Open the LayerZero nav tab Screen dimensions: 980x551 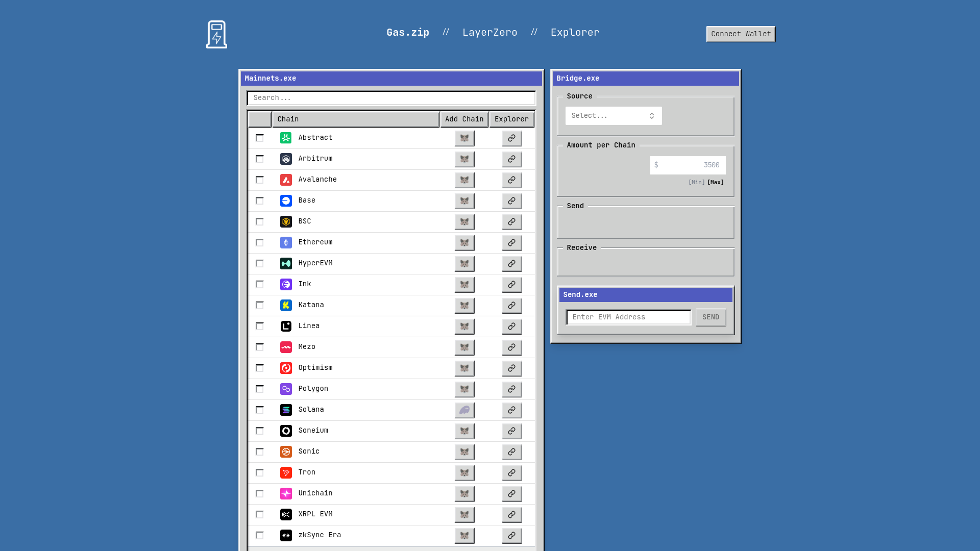pyautogui.click(x=490, y=32)
